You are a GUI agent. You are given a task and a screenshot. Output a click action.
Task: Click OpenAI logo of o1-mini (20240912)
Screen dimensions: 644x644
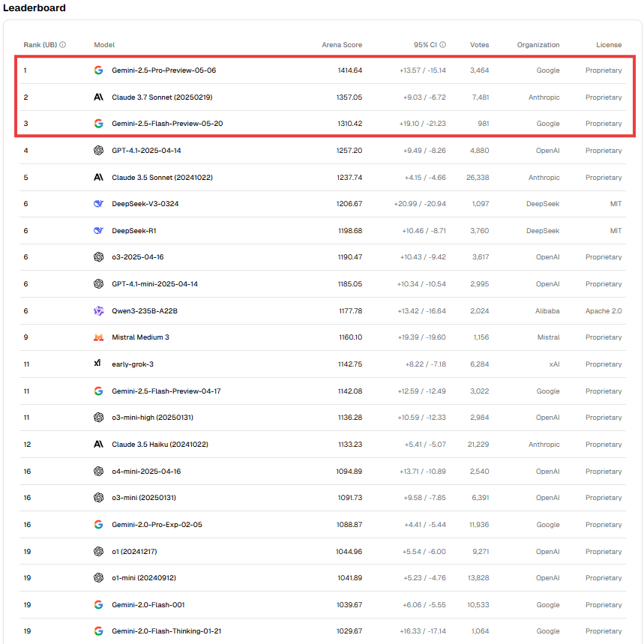point(98,578)
